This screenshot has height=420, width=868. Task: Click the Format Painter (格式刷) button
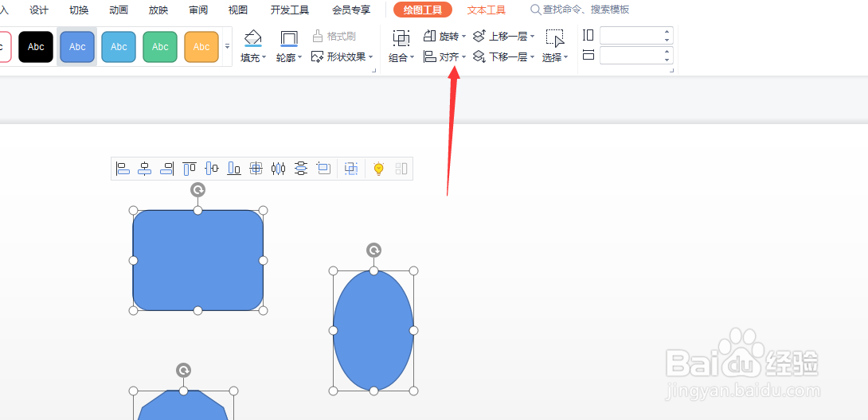click(334, 37)
